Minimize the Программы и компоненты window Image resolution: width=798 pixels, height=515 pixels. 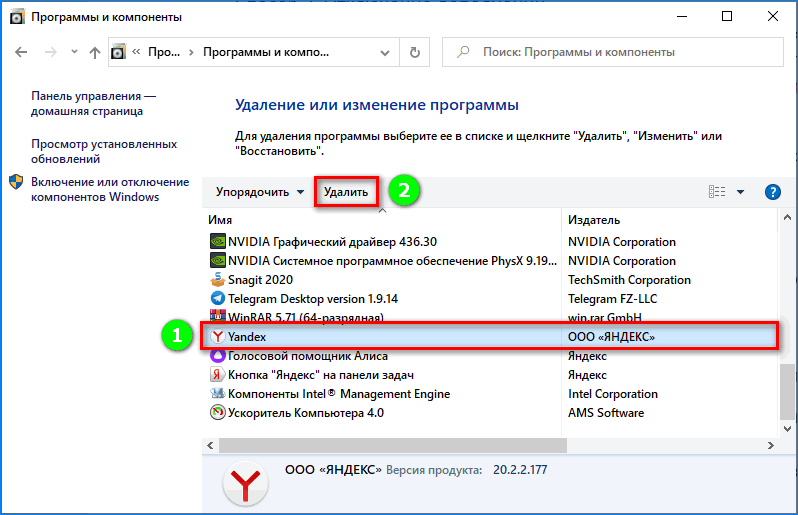coord(682,16)
